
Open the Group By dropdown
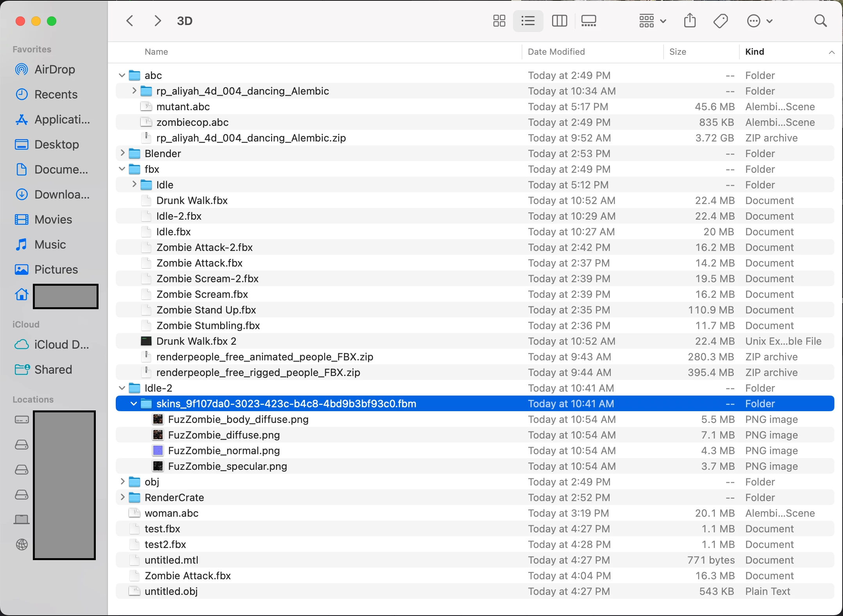point(652,21)
